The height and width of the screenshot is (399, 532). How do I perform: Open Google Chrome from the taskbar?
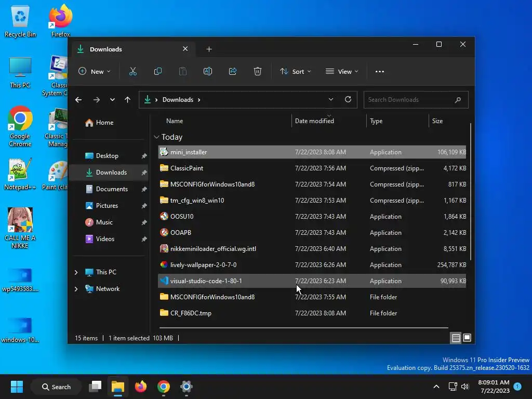click(x=164, y=387)
